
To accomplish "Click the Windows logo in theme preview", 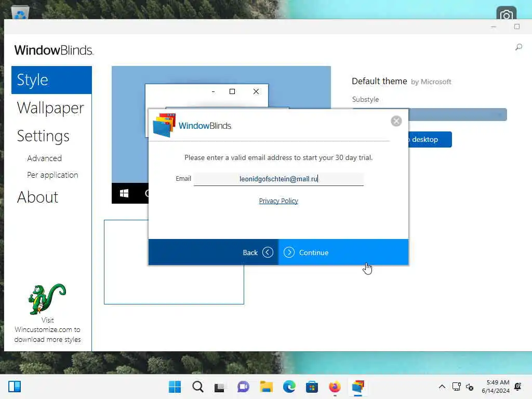I will pyautogui.click(x=124, y=193).
